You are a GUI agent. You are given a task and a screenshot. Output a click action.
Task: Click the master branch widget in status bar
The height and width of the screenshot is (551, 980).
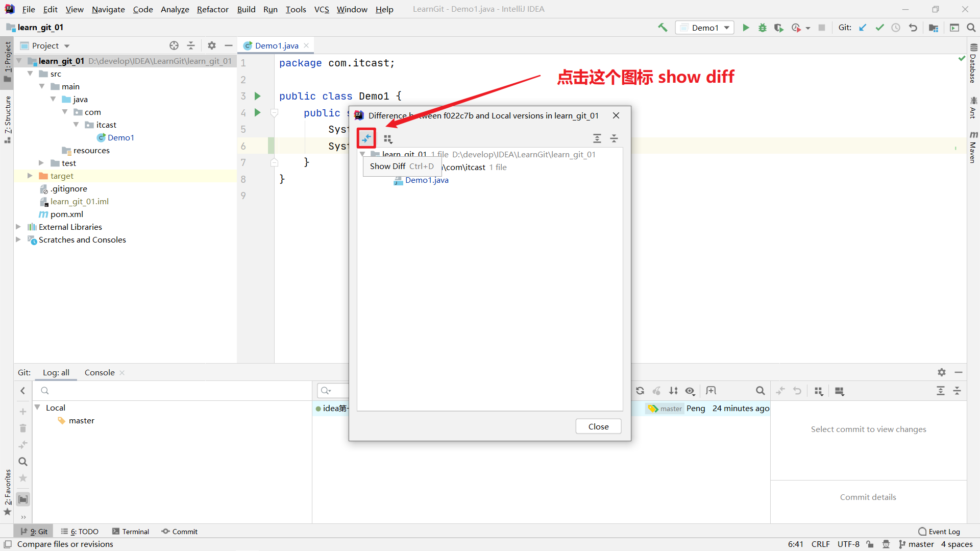pos(917,544)
